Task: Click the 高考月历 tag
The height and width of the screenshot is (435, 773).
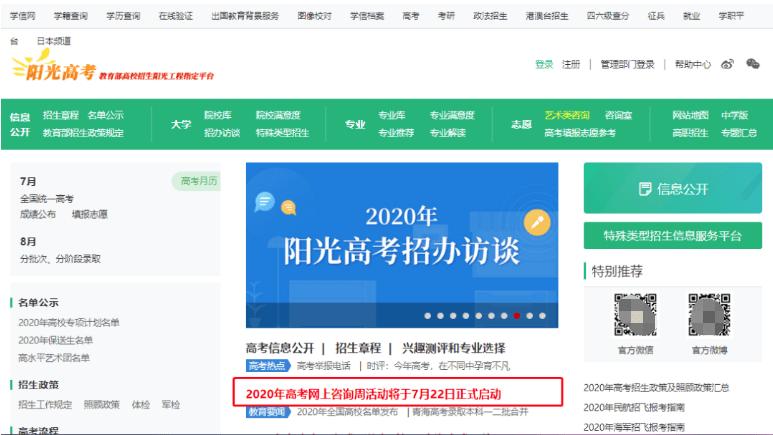Action: coord(197,181)
